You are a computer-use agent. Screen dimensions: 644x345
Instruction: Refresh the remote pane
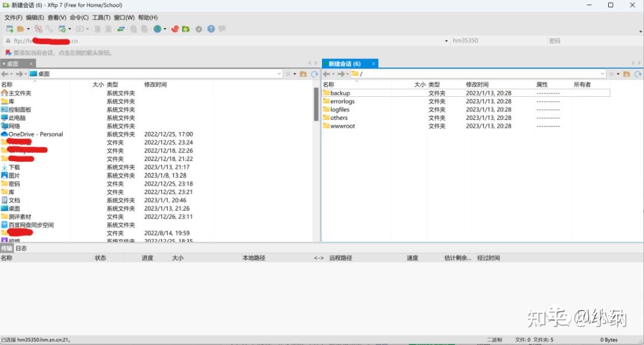tap(638, 74)
